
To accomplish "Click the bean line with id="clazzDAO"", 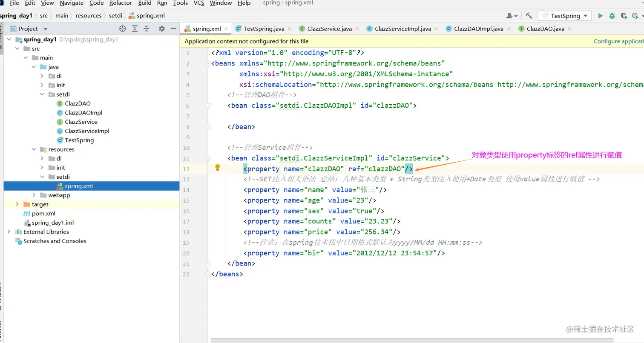I will [322, 105].
